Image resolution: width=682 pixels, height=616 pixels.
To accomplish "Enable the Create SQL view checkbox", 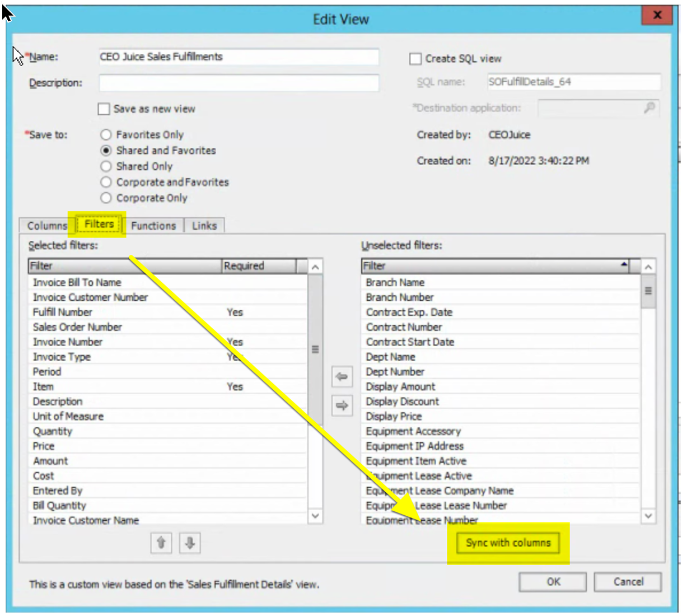I will pyautogui.click(x=415, y=58).
